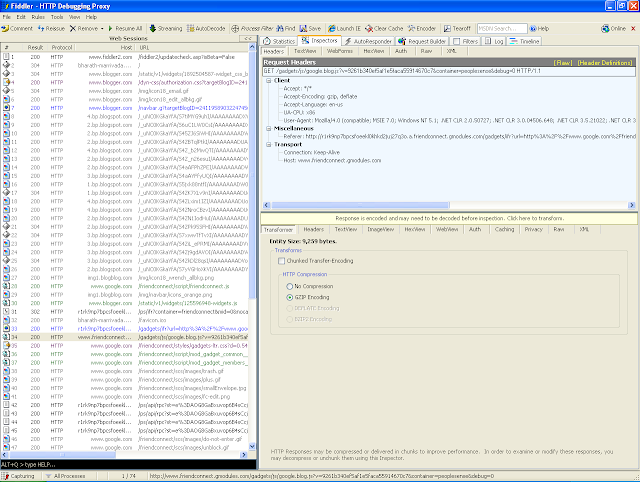Click the response encoded transform bar
This screenshot has width=640, height=482.
coord(449,218)
